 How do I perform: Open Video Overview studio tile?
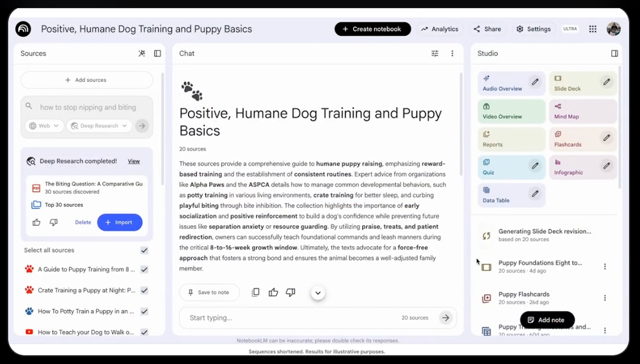coord(511,111)
